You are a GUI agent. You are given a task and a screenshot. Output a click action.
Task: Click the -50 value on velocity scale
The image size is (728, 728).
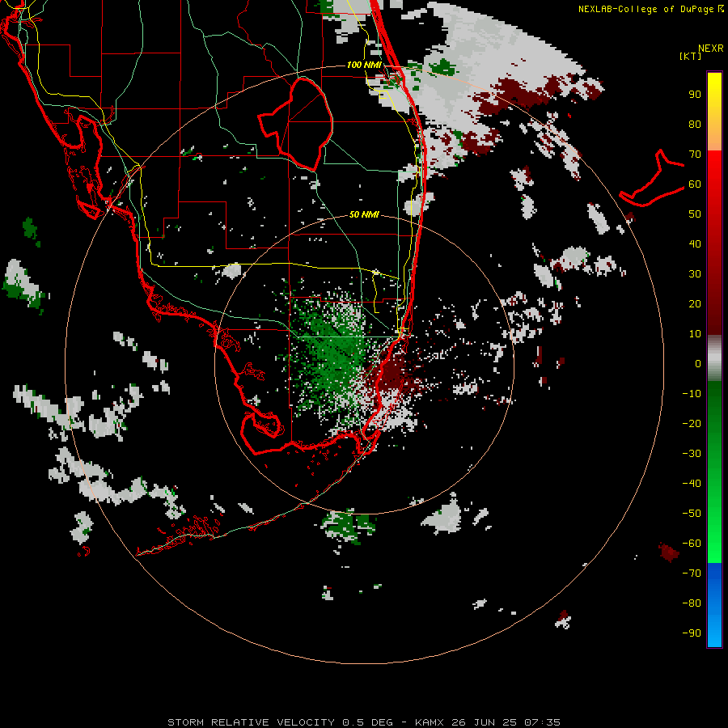tap(692, 514)
